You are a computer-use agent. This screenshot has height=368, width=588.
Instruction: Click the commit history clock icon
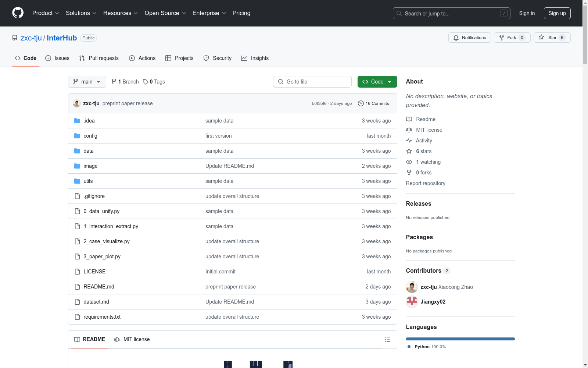[x=361, y=103]
